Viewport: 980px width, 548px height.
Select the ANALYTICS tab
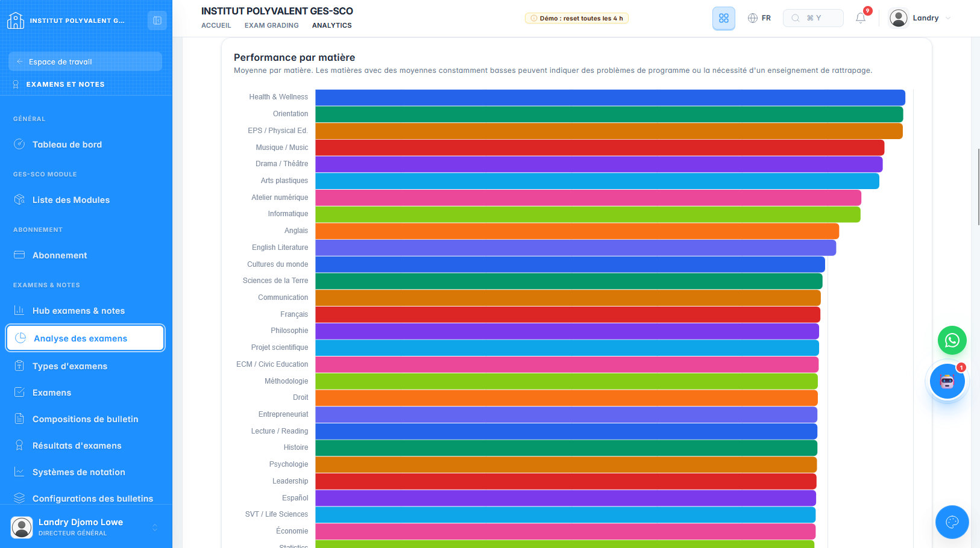coord(332,25)
